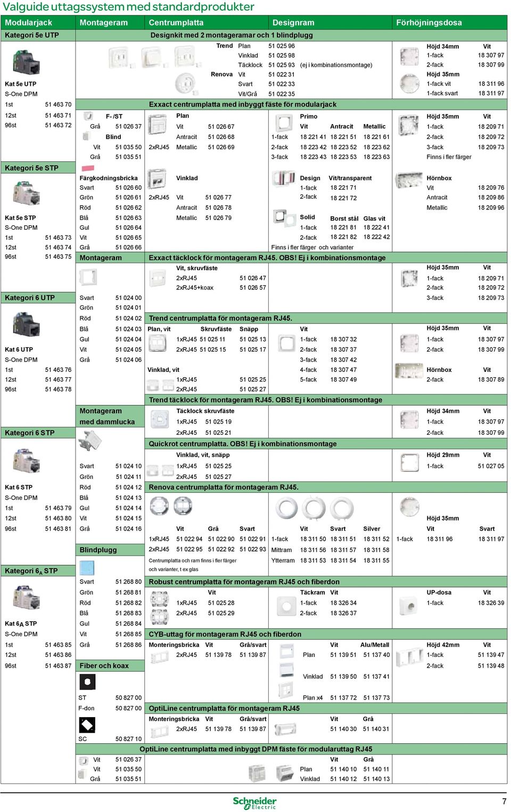This screenshot has height=812, width=511.
Task: Click the Modularjack column header
Action: [29, 22]
